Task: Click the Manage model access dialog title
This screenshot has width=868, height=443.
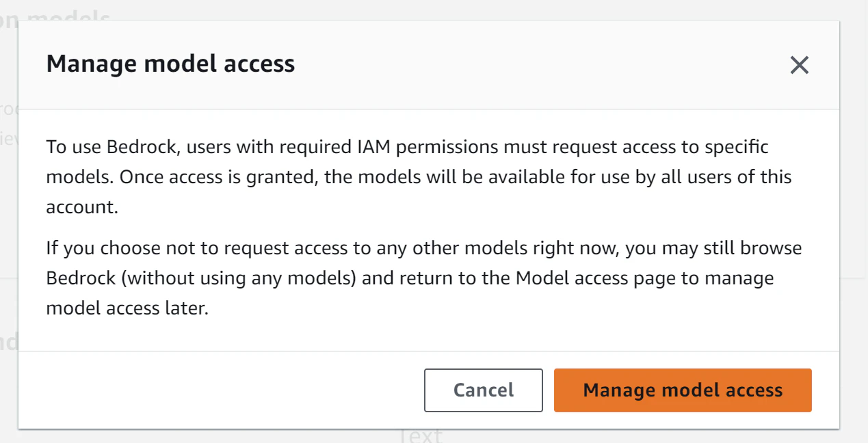Action: click(170, 64)
